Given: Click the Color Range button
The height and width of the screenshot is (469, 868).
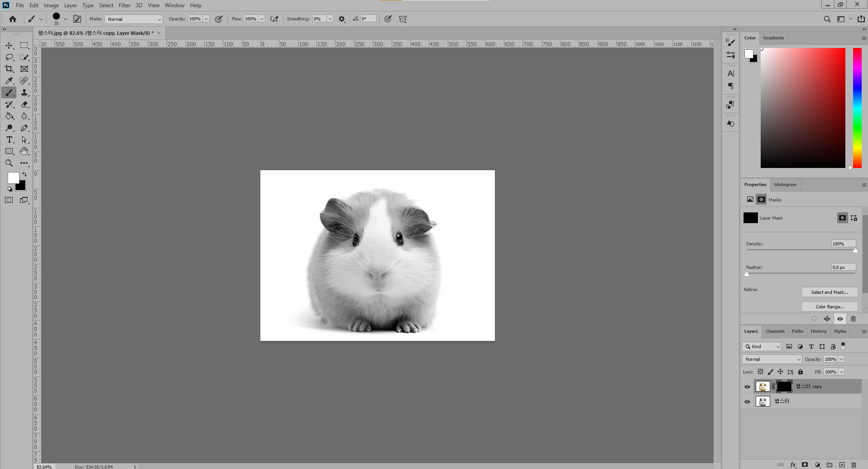Looking at the screenshot, I should (830, 307).
